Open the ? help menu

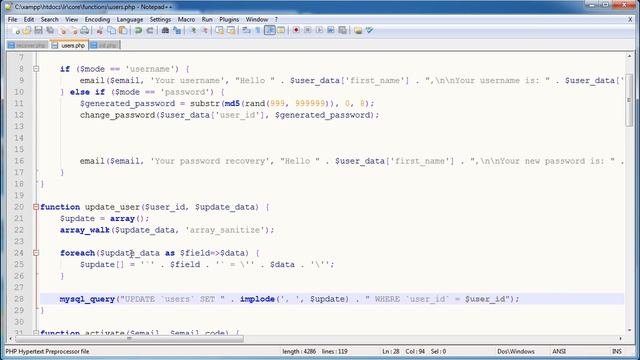tap(276, 19)
